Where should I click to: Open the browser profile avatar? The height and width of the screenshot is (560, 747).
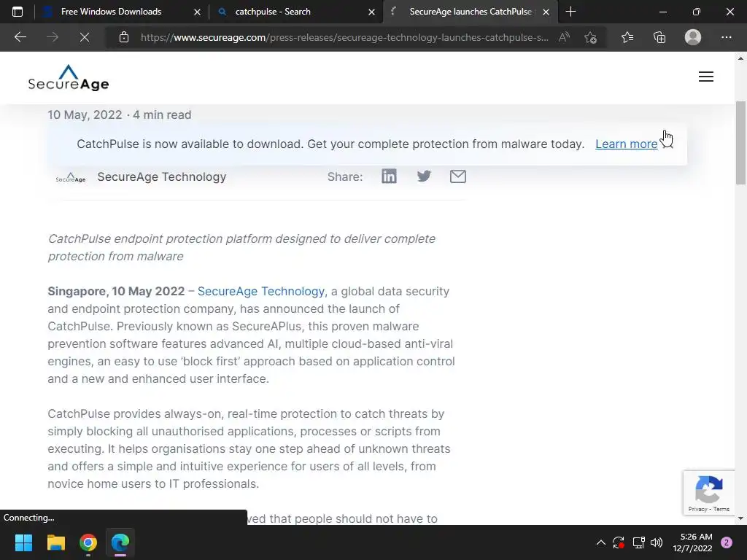(x=693, y=37)
